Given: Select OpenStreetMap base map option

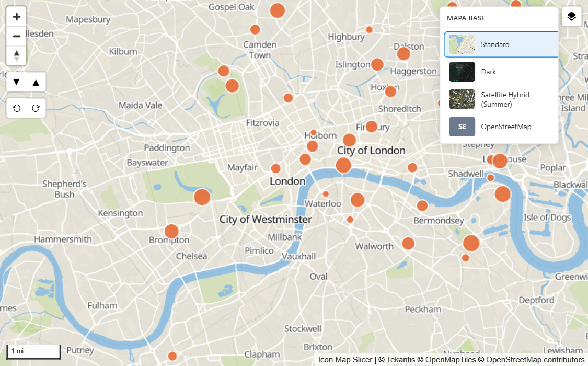Looking at the screenshot, I should (x=501, y=127).
